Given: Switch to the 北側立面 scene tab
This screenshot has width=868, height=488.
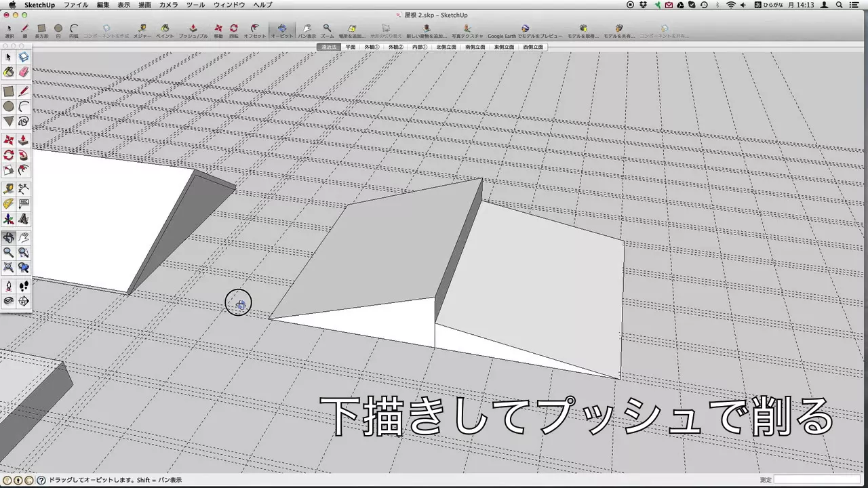Looking at the screenshot, I should pyautogui.click(x=446, y=47).
